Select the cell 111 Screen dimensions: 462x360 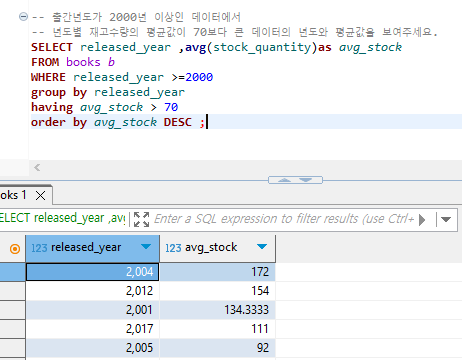pyautogui.click(x=218, y=329)
